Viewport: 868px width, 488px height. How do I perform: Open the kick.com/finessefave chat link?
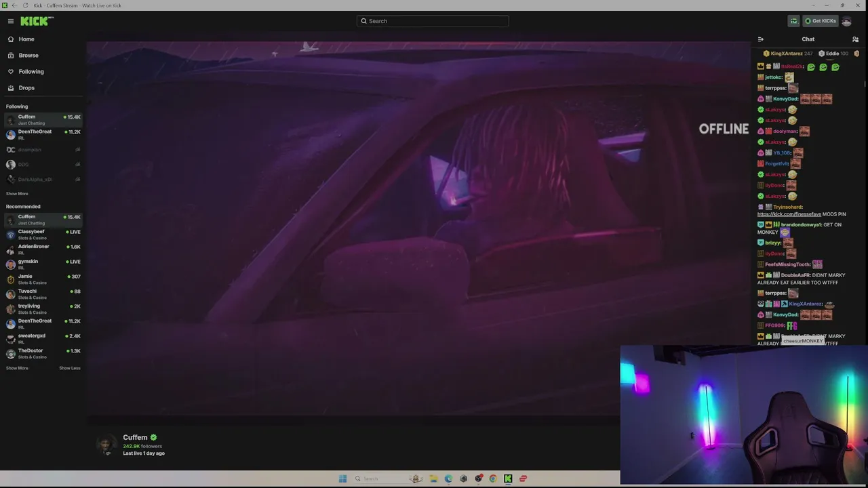point(789,214)
